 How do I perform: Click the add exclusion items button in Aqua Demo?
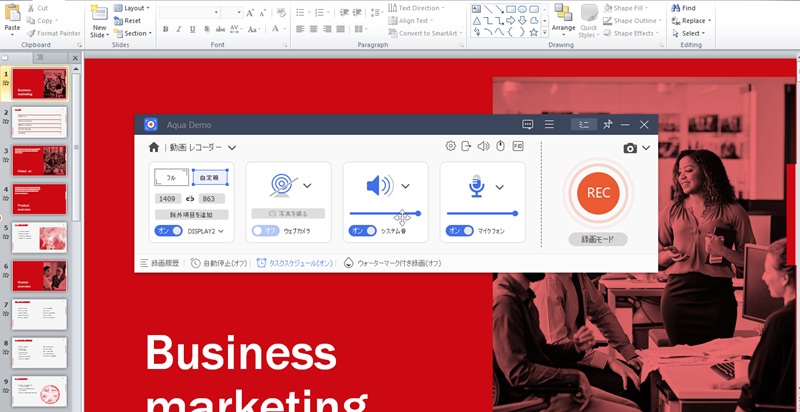click(191, 215)
